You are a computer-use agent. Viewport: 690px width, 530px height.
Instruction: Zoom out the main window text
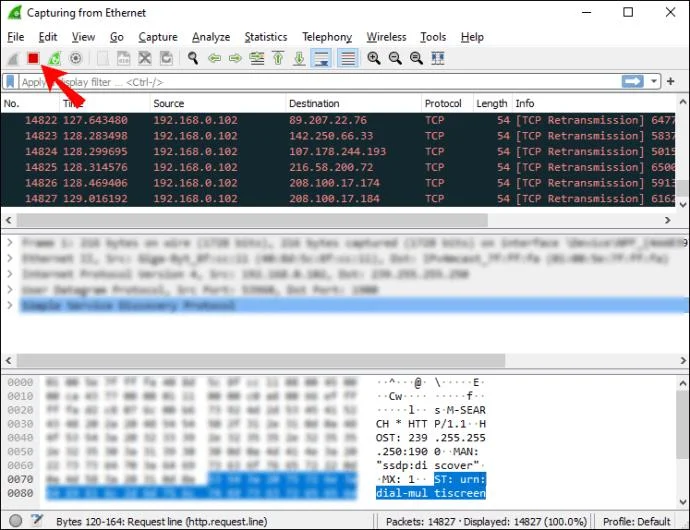click(395, 58)
